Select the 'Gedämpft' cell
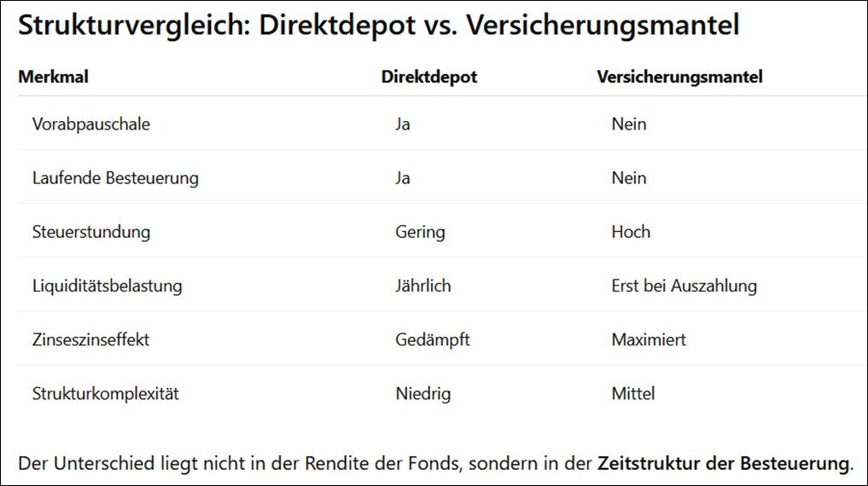Screen dimensions: 868x486 point(433,339)
